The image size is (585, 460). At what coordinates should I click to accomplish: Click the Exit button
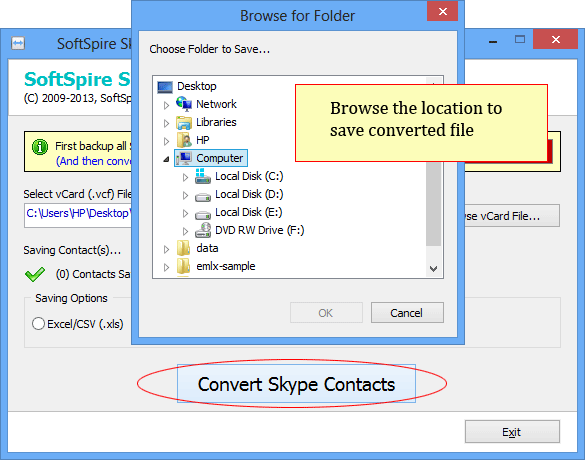pyautogui.click(x=512, y=432)
